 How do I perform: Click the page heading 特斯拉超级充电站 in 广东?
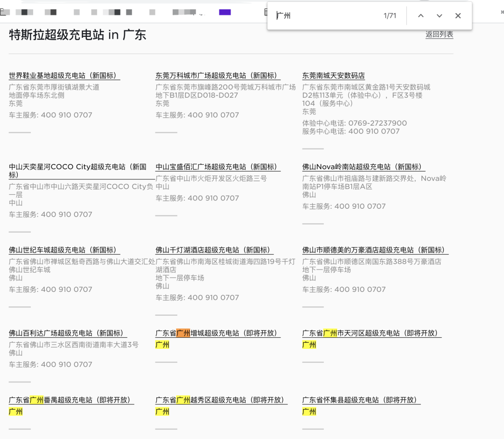[77, 35]
